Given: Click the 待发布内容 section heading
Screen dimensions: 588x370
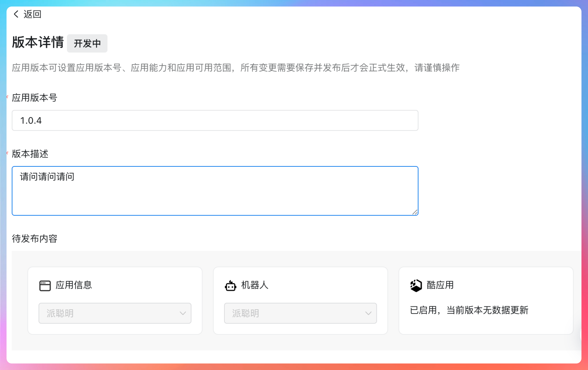Looking at the screenshot, I should [x=34, y=239].
